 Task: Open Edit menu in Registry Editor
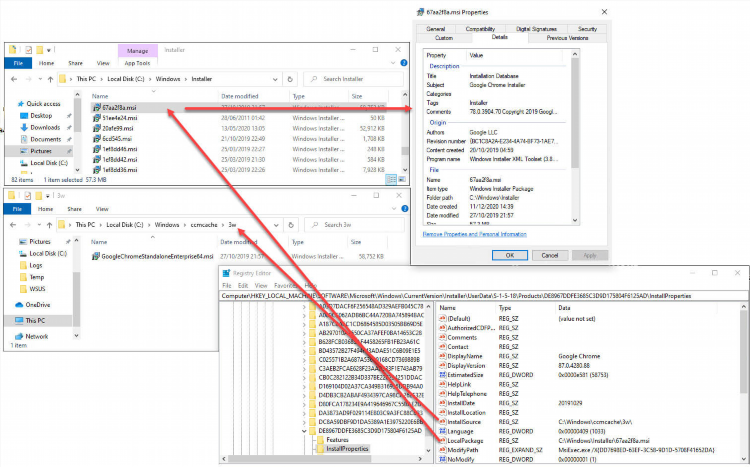(x=243, y=285)
